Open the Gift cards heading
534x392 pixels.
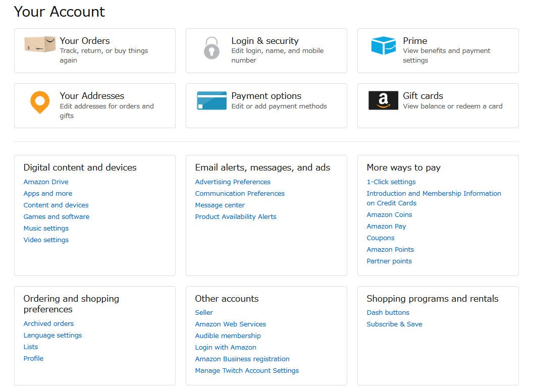tap(423, 96)
